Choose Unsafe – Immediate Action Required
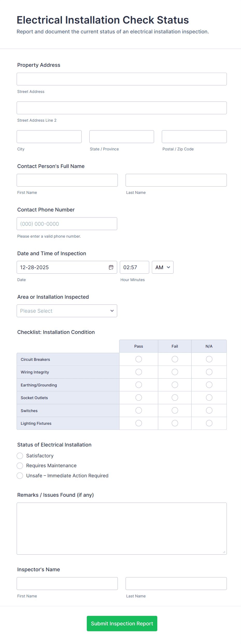 coord(20,475)
